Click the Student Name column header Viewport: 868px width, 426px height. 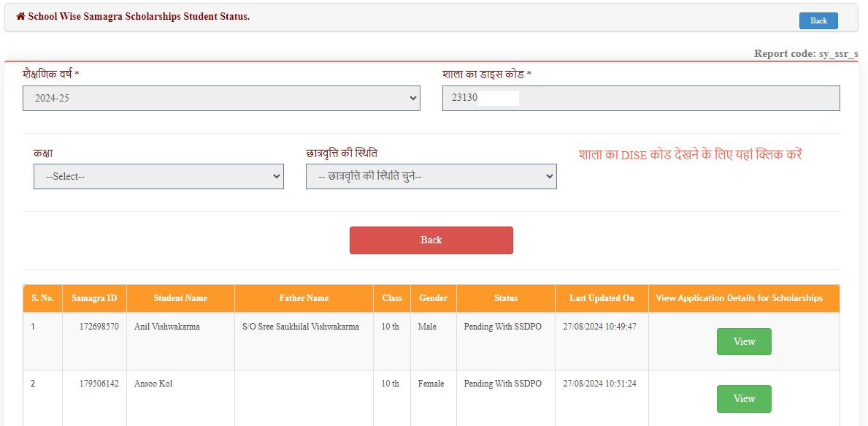[x=180, y=298]
